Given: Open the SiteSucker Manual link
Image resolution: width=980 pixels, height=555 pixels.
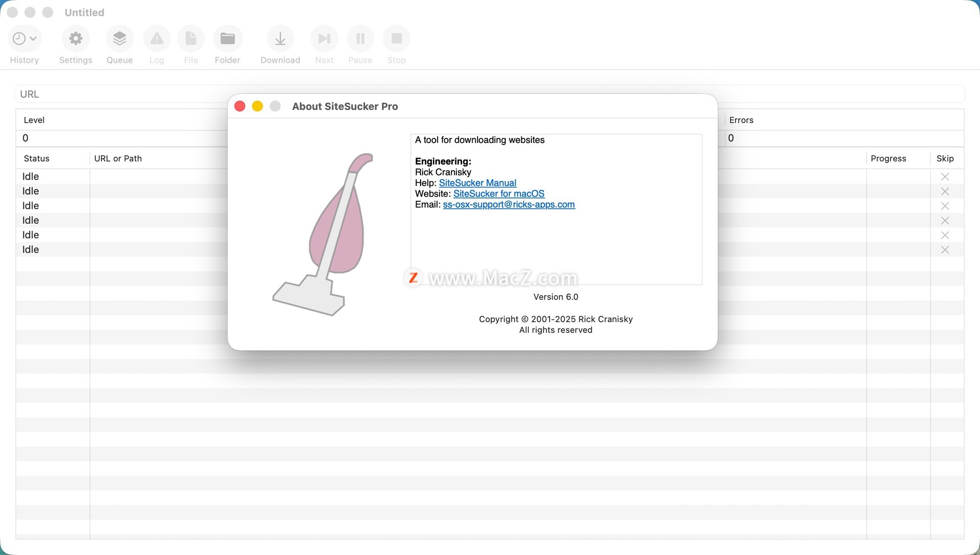Looking at the screenshot, I should point(477,183).
